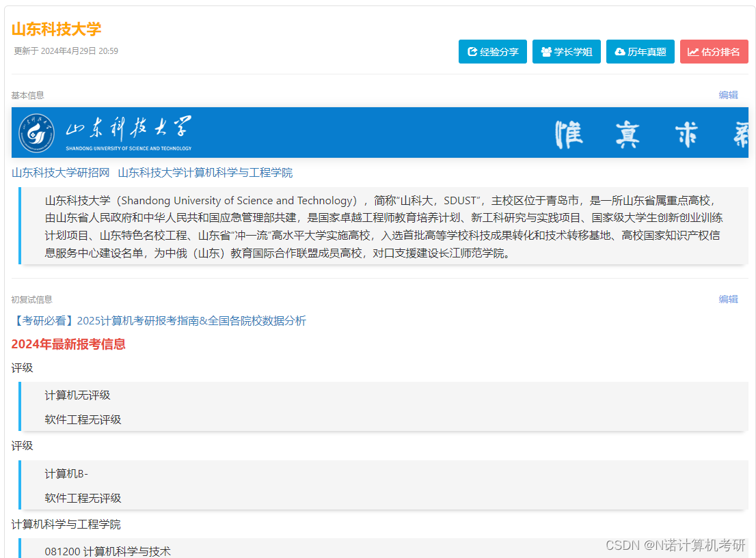Open 【考研必看】2025计算机考研报考指南 link
The width and height of the screenshot is (756, 558).
click(159, 321)
